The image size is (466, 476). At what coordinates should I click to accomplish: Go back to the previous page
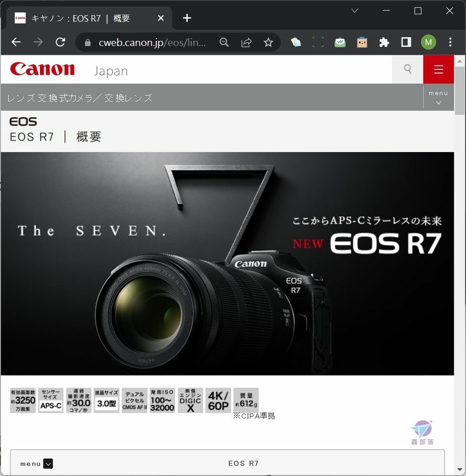click(x=16, y=42)
